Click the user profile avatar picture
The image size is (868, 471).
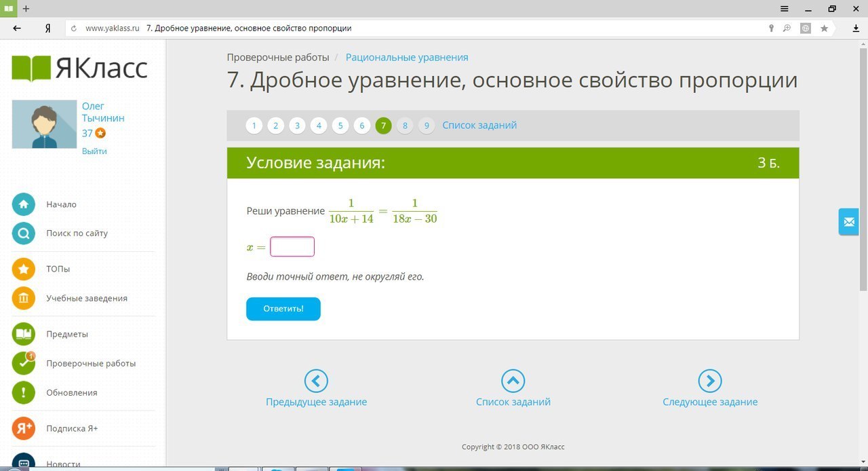[x=44, y=124]
